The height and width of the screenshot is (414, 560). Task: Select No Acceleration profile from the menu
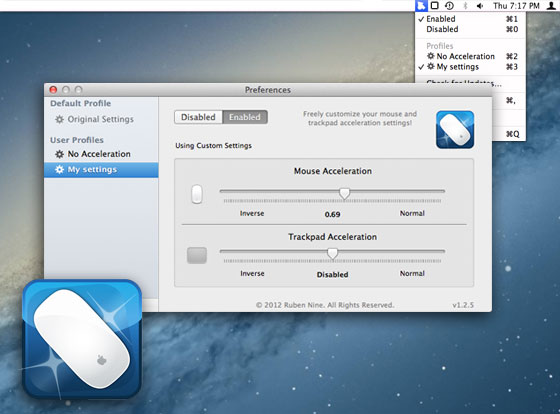[470, 56]
